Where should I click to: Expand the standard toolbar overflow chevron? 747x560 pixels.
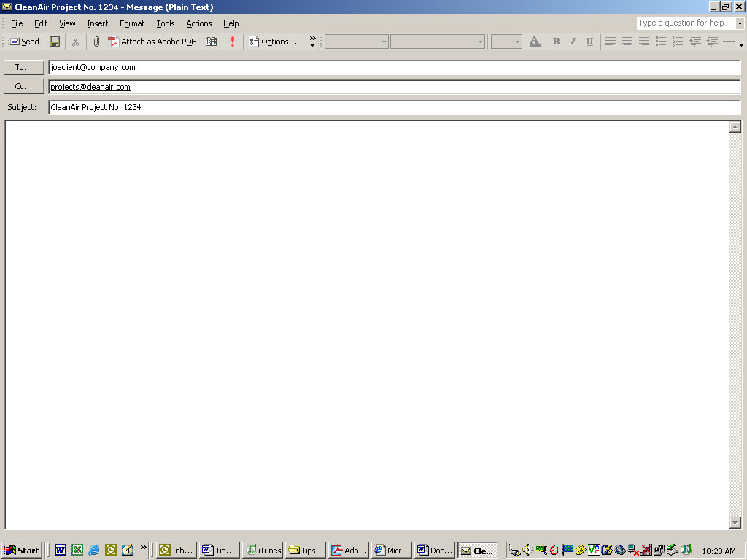pyautogui.click(x=312, y=42)
